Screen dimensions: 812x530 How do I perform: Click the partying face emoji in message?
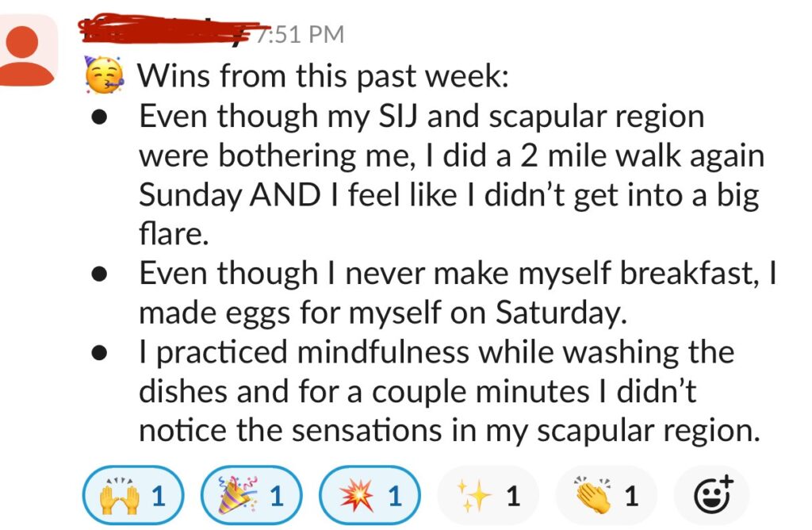point(105,75)
